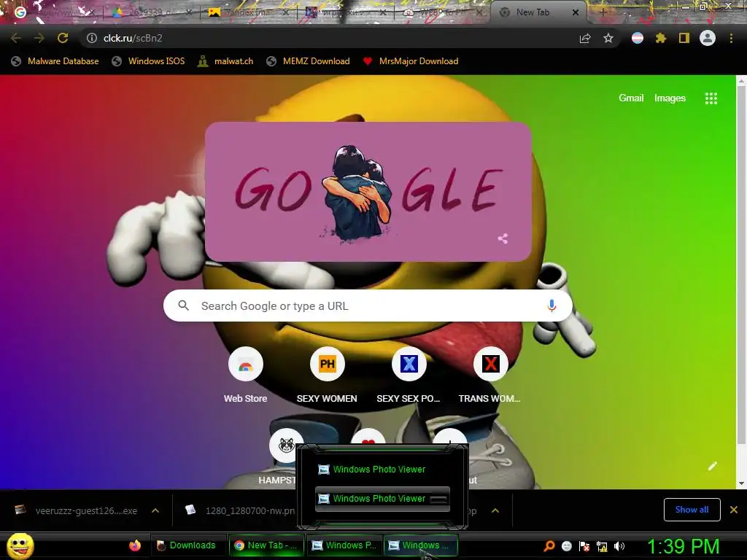This screenshot has height=560, width=747.
Task: Toggle the Chrome side panel icon
Action: 684,38
